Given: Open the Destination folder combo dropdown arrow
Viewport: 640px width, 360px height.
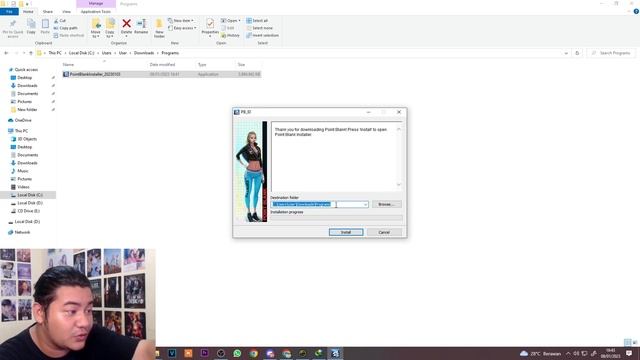Looking at the screenshot, I should tap(365, 204).
